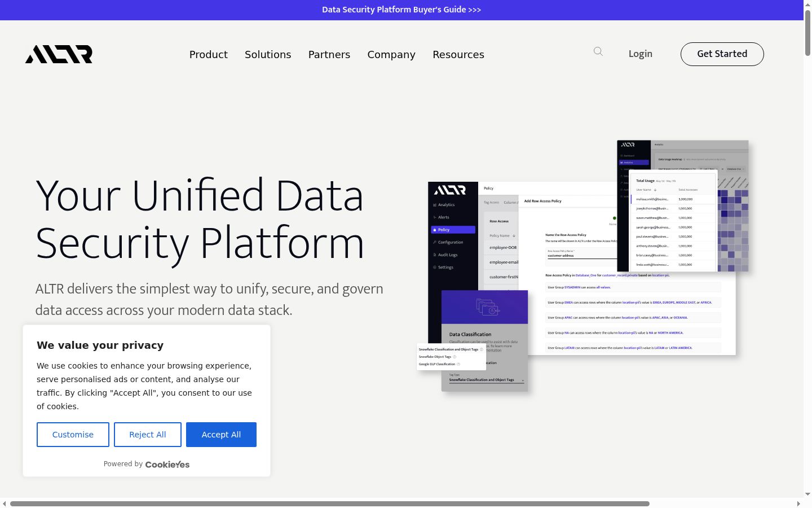812x508 pixels.
Task: Click the vertical scrollbar thumb
Action: tap(808, 33)
